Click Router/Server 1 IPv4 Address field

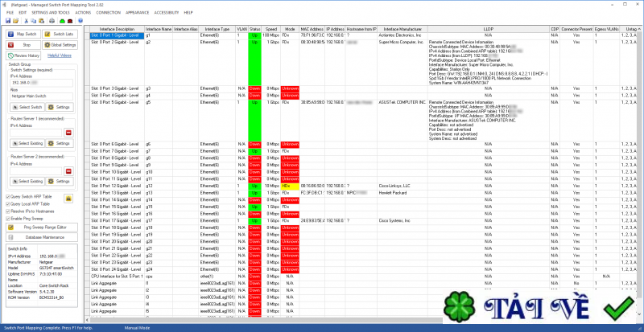[35, 133]
